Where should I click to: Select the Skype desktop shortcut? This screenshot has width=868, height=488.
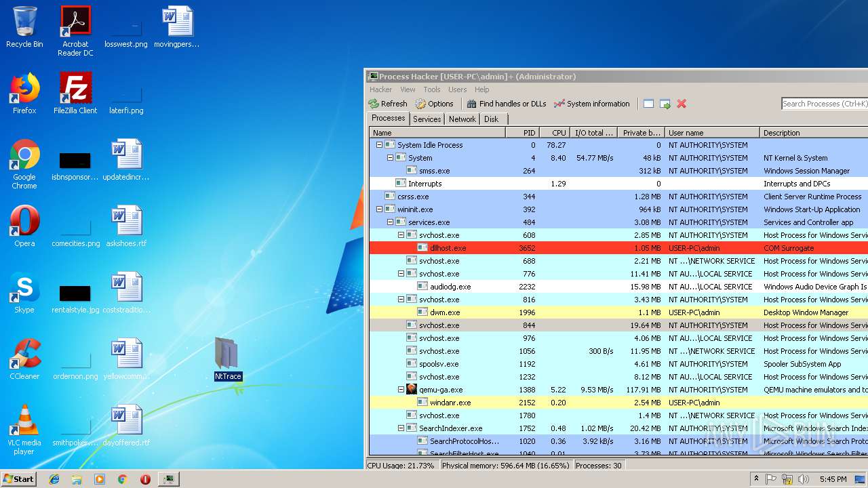click(24, 292)
